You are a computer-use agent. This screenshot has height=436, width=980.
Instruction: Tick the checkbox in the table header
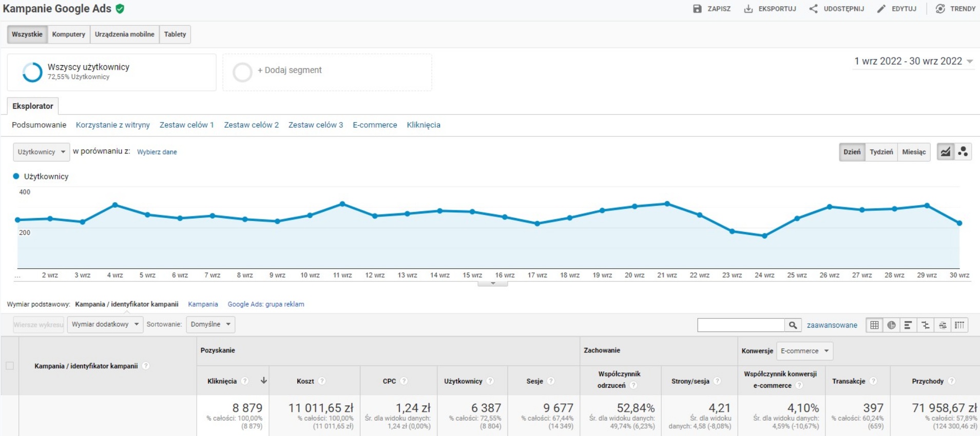coord(10,366)
